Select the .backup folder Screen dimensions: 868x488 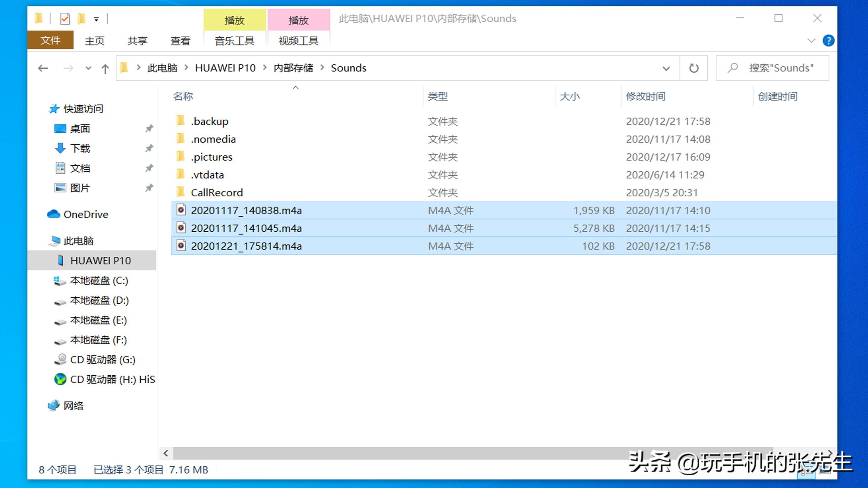(504, 121)
